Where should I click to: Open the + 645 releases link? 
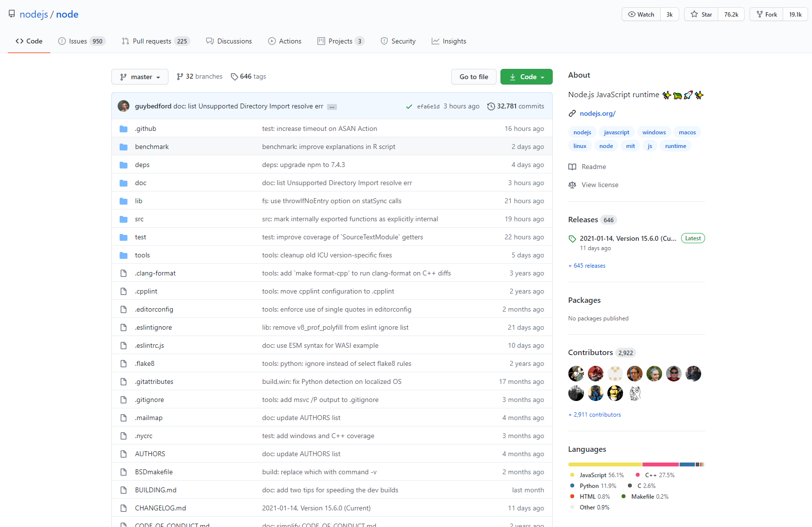[x=587, y=266]
